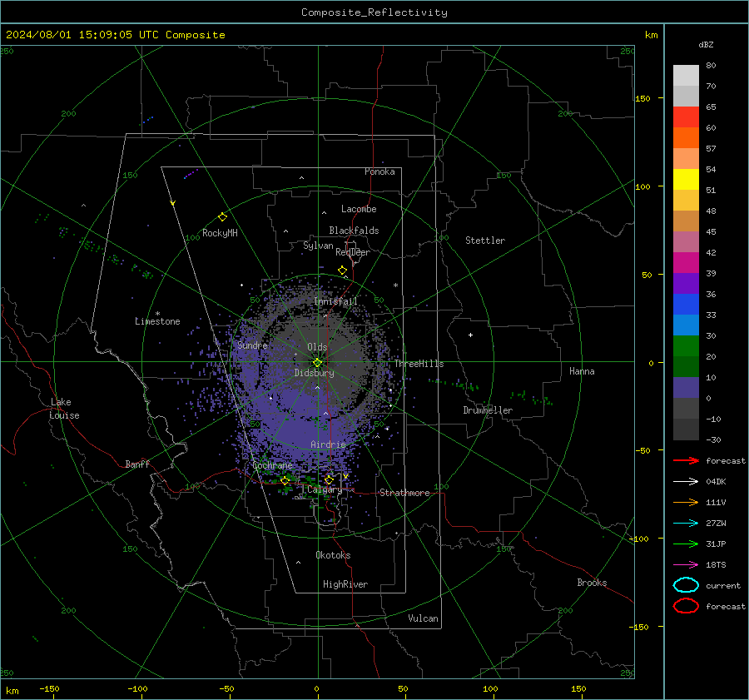Click the Drumheller label

(x=488, y=410)
